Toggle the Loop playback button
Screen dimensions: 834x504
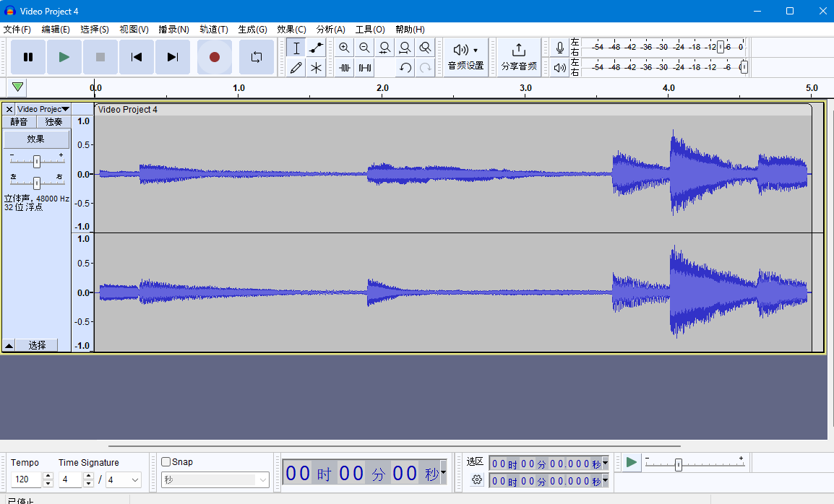coord(257,57)
